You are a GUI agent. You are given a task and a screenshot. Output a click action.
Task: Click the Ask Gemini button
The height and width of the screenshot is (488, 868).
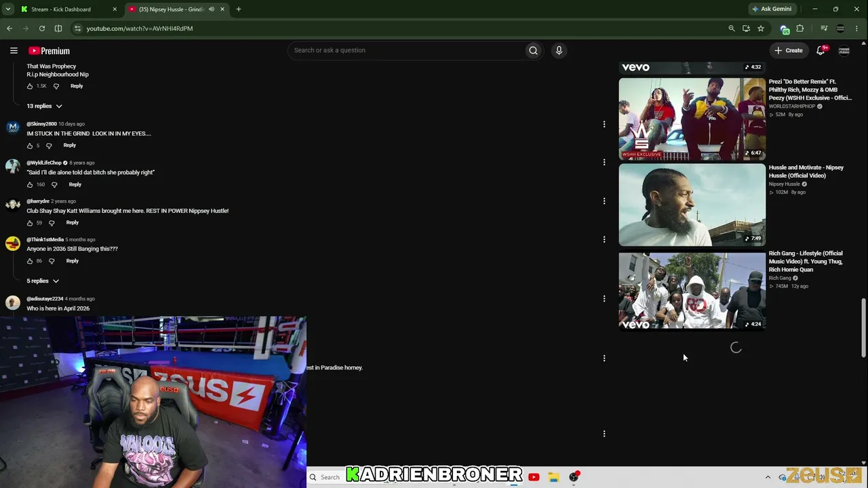[x=772, y=9]
